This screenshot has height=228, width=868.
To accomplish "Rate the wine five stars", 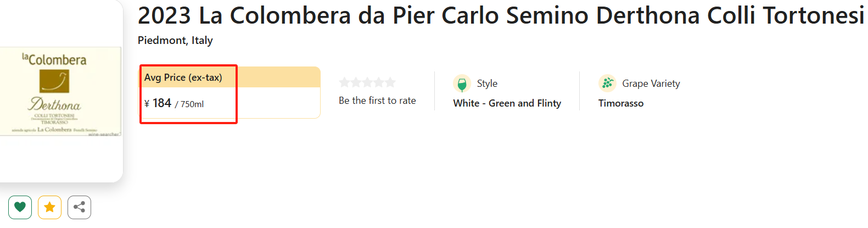I will tap(390, 82).
